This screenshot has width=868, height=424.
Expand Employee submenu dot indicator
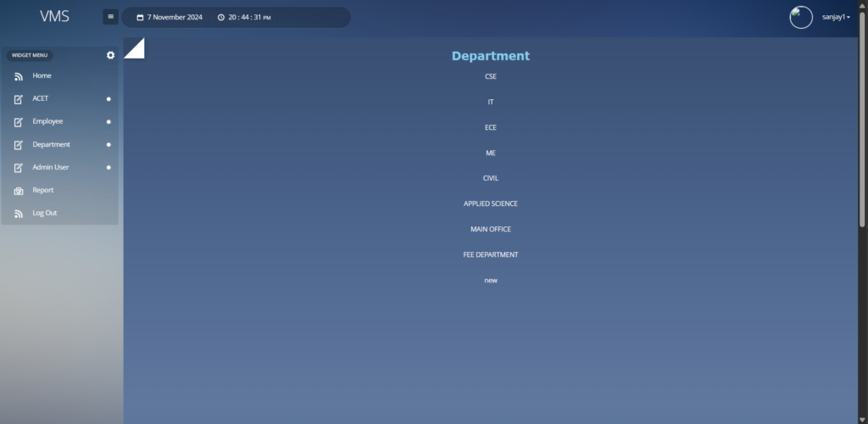click(x=108, y=122)
